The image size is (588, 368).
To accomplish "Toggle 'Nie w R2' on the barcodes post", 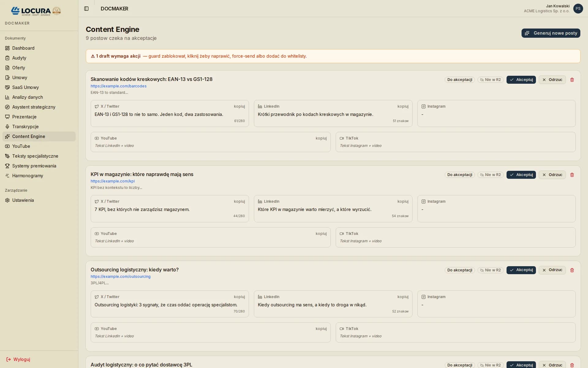I will click(x=490, y=79).
